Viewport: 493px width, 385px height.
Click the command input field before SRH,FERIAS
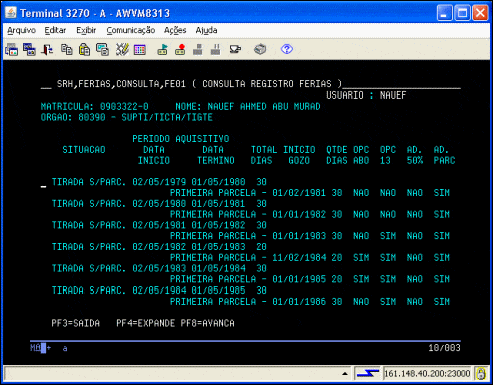pos(46,85)
